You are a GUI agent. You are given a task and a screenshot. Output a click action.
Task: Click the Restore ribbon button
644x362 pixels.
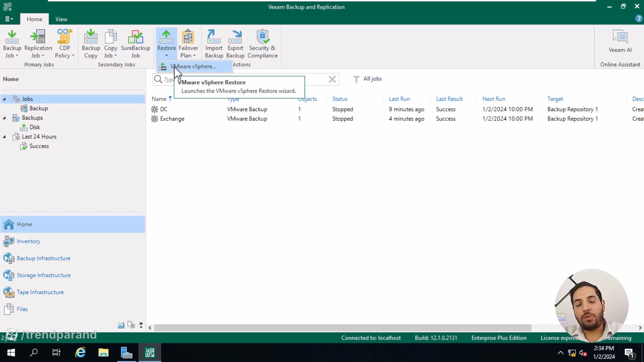click(x=166, y=43)
